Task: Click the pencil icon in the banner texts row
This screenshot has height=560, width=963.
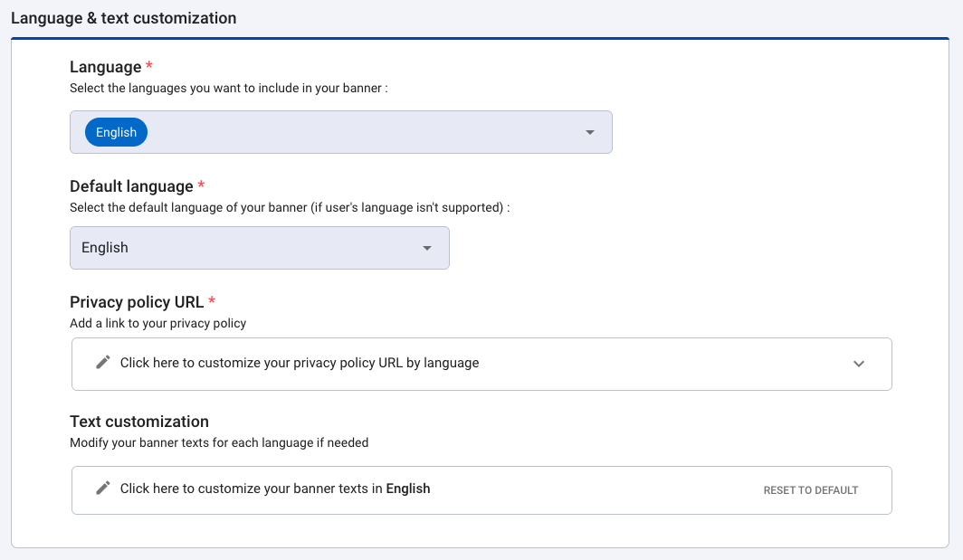Action: (103, 489)
